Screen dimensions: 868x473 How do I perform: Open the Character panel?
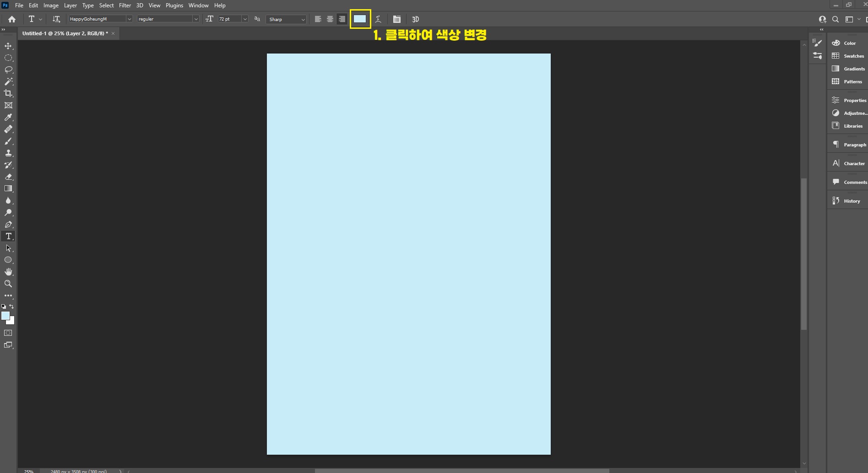tap(848, 163)
